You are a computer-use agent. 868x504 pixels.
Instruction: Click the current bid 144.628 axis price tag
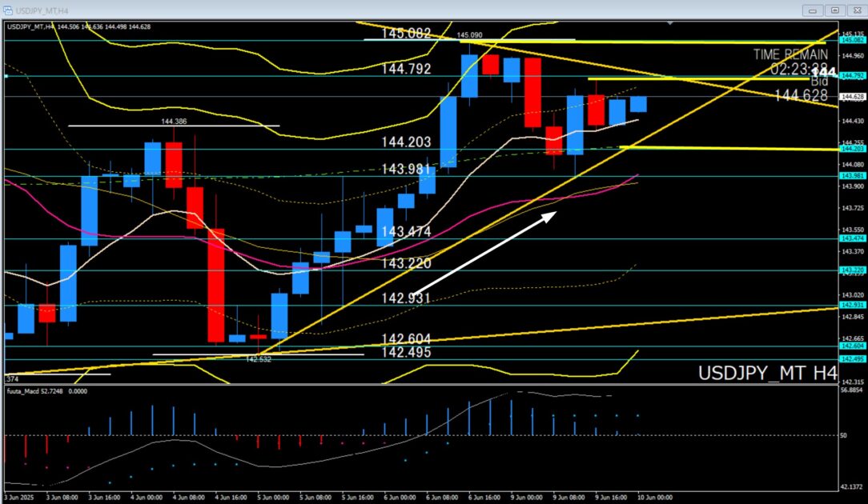(x=850, y=97)
